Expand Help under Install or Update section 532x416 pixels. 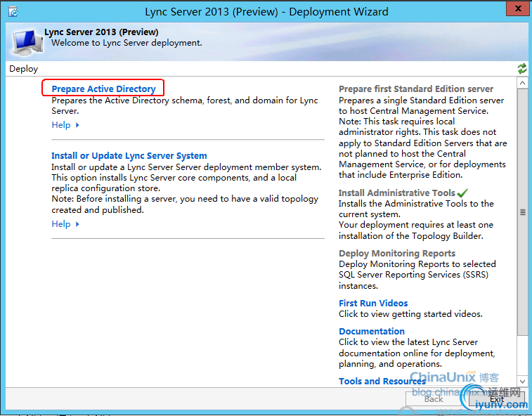(x=65, y=224)
